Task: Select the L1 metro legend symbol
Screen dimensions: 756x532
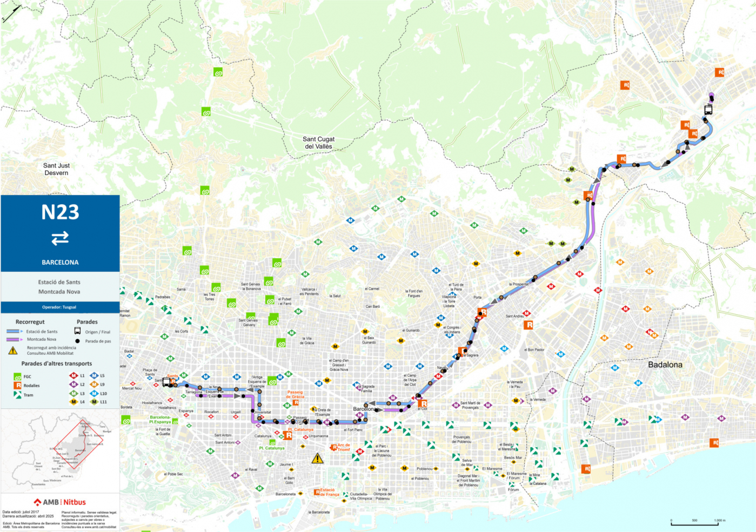Action: (73, 375)
